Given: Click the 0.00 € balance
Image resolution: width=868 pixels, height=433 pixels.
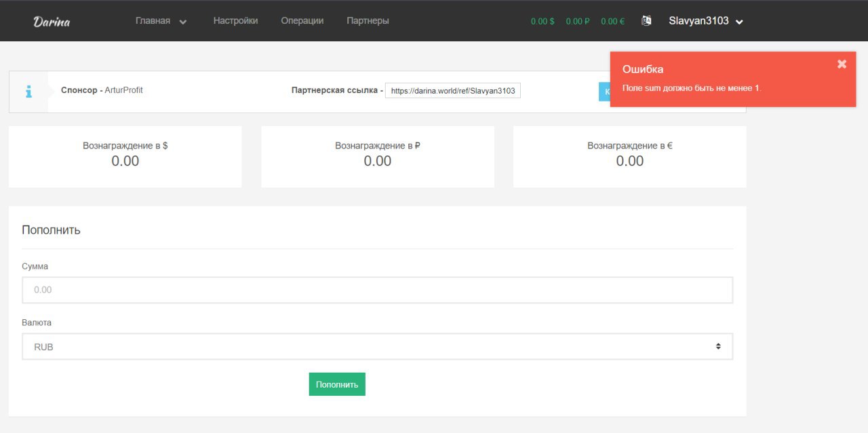Looking at the screenshot, I should click(613, 22).
